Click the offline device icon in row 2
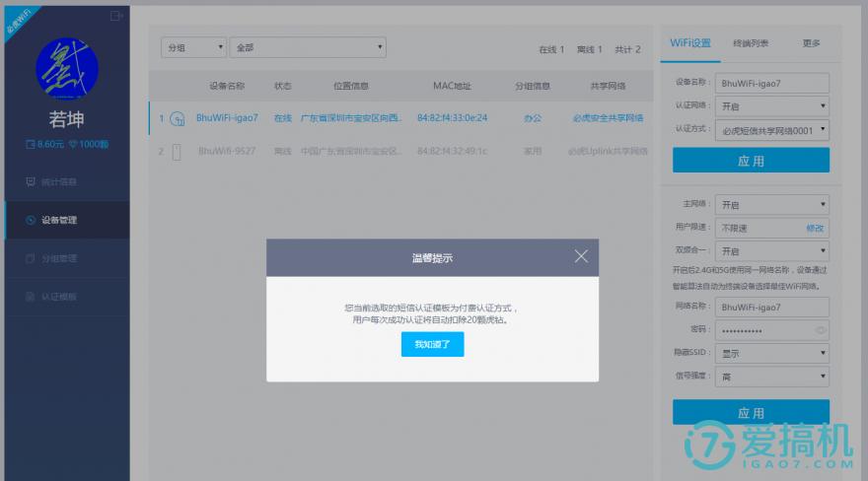 177,152
